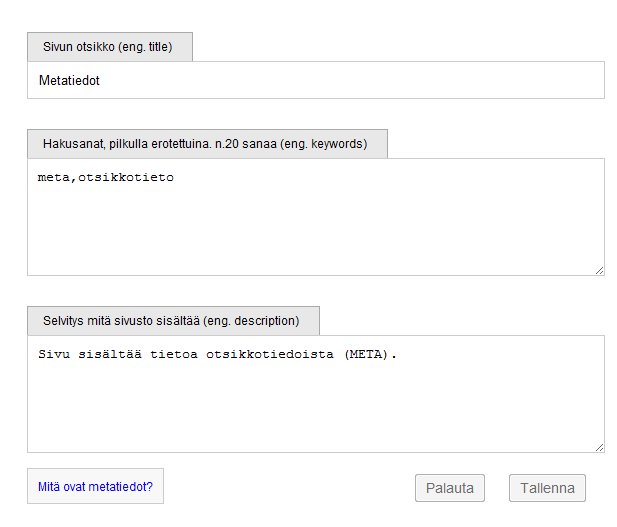Viewport: 617px width, 527px height.
Task: Click the word 'Metatiedot' in the title field
Action: click(x=69, y=81)
